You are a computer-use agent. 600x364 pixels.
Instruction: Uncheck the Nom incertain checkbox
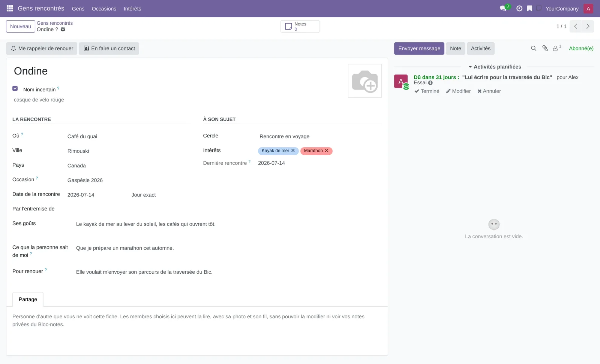[x=15, y=88]
